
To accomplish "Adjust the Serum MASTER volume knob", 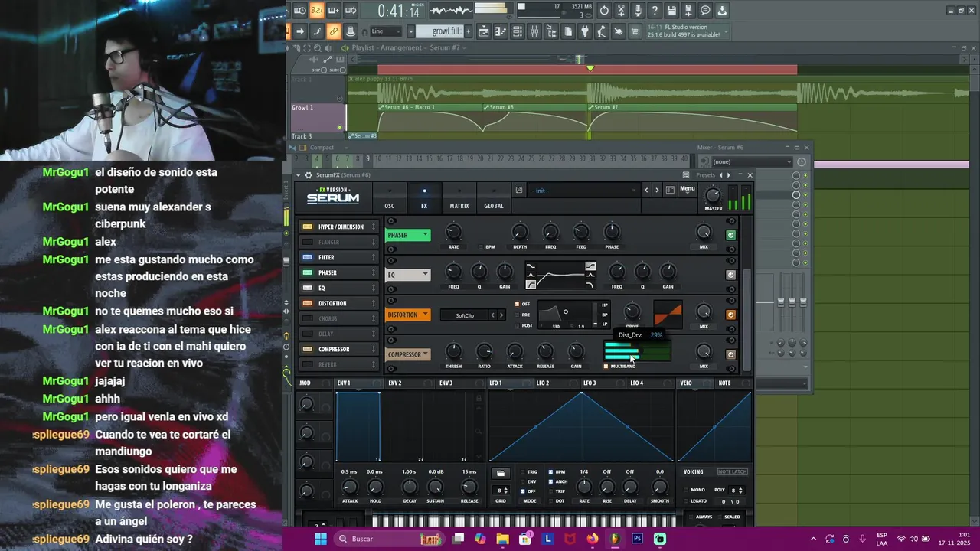I will [713, 196].
